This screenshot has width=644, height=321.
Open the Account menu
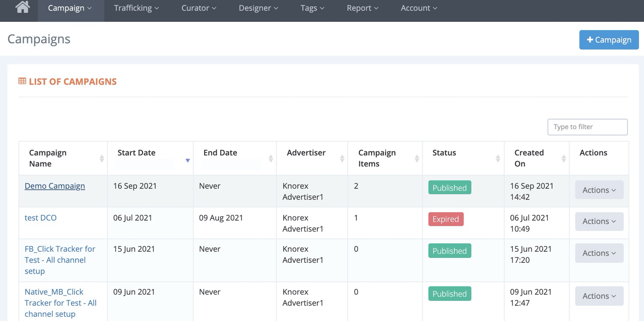pos(419,8)
